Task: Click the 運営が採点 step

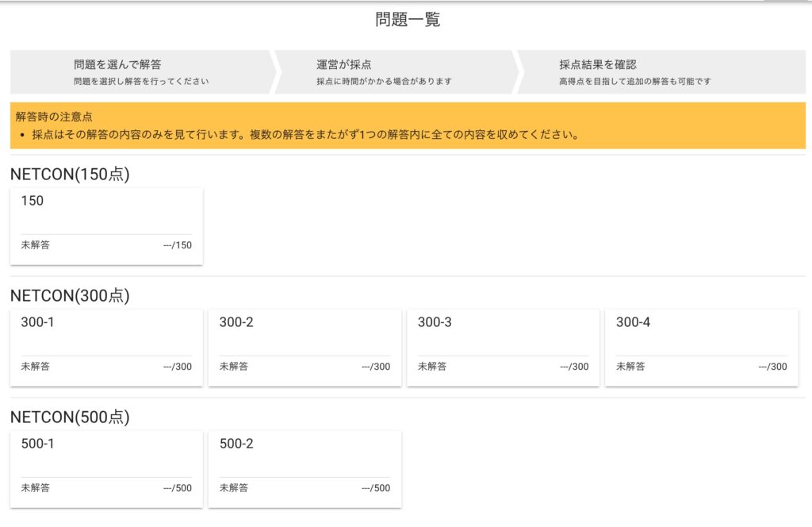Action: pyautogui.click(x=395, y=72)
